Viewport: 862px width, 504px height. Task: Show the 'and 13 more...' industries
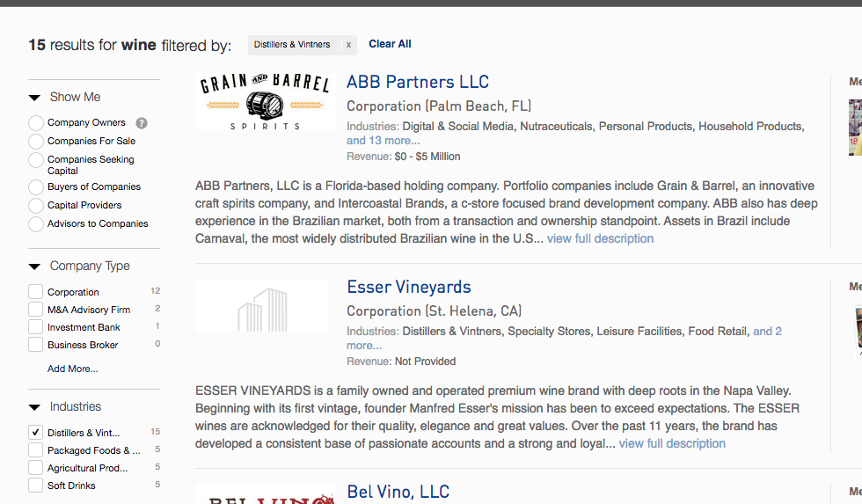(384, 141)
